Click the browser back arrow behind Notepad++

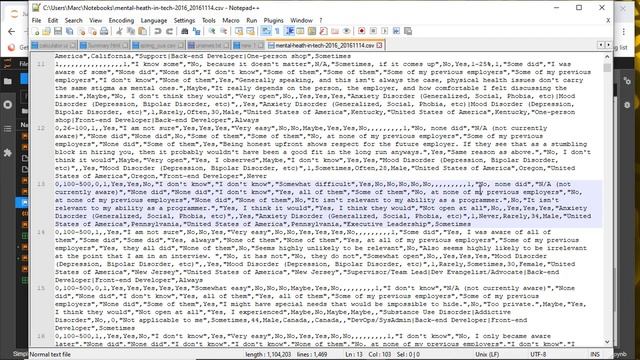11,31
